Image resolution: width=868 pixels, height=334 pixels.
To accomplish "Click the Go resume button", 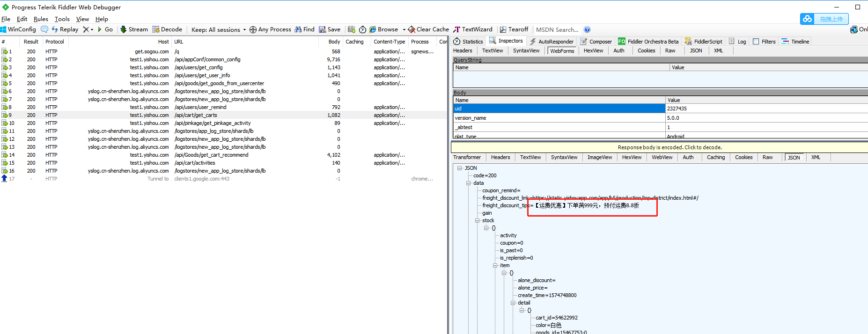I will click(105, 29).
